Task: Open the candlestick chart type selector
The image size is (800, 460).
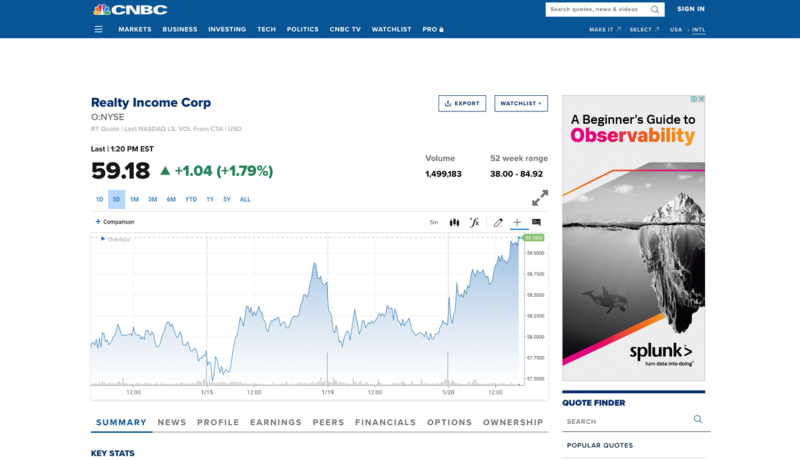Action: click(454, 222)
